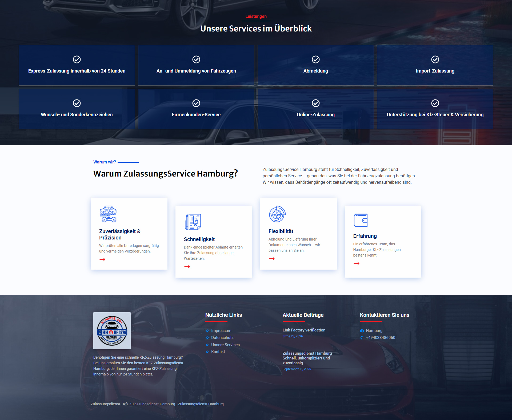512x420 pixels.
Task: Click the Express 24H footer logo image
Action: pyautogui.click(x=112, y=331)
